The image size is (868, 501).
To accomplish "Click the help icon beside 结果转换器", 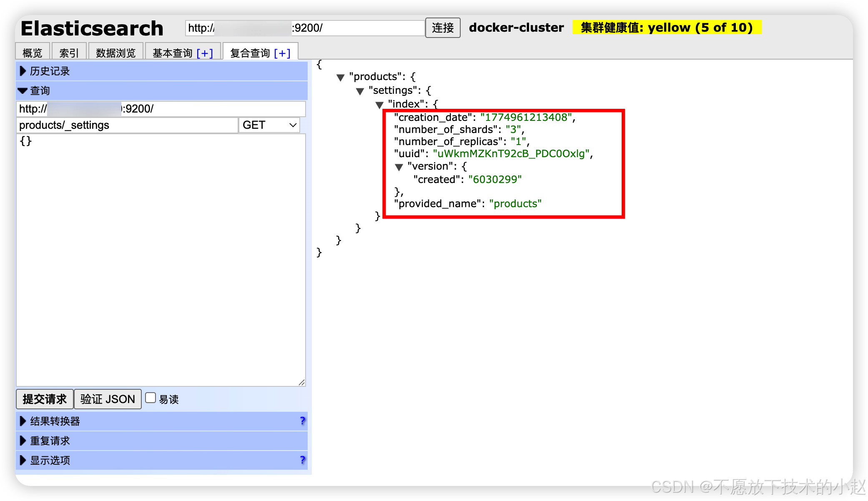I will point(303,421).
